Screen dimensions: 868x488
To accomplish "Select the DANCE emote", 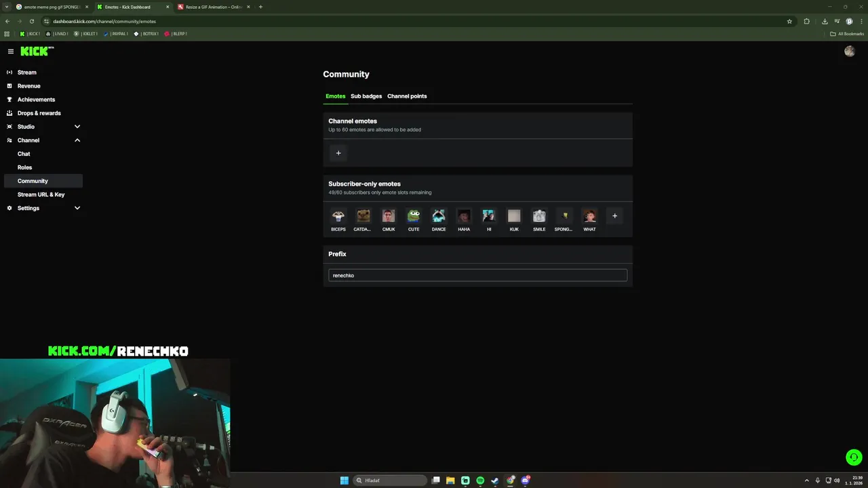I will point(439,216).
